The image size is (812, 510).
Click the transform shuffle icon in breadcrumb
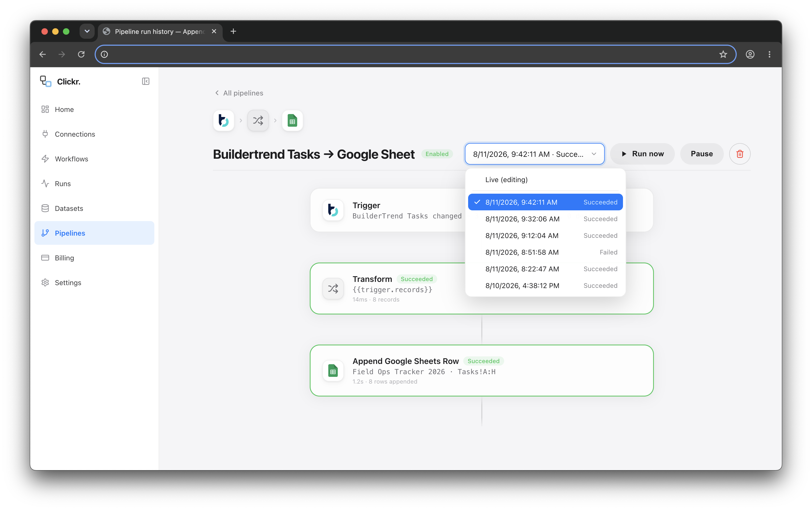(258, 121)
